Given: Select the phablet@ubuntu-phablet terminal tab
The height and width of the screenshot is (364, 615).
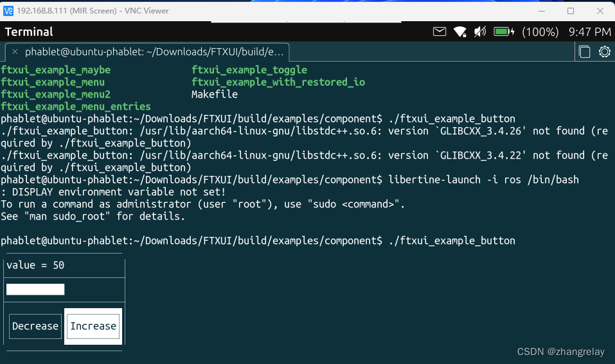Looking at the screenshot, I should pyautogui.click(x=147, y=52).
